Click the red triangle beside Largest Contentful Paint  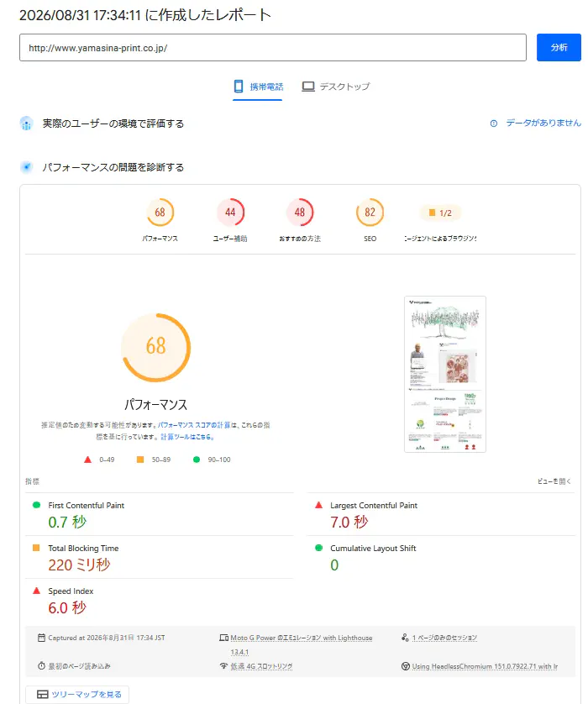pos(318,505)
